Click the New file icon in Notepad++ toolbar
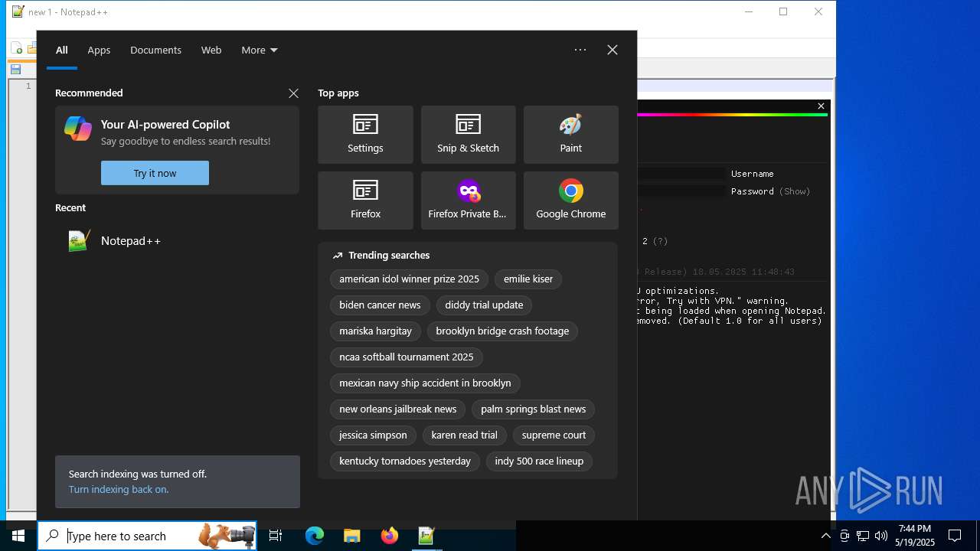The image size is (980, 551). pos(17,50)
